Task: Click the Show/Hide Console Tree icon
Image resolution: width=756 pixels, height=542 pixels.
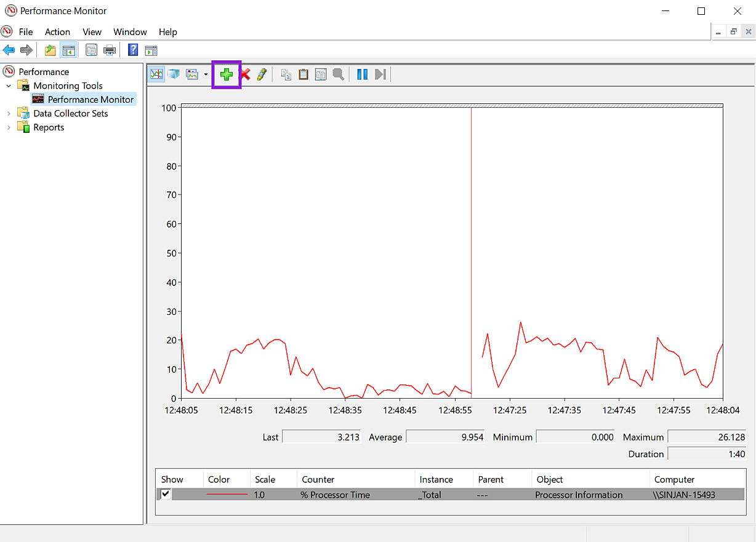Action: (x=69, y=50)
